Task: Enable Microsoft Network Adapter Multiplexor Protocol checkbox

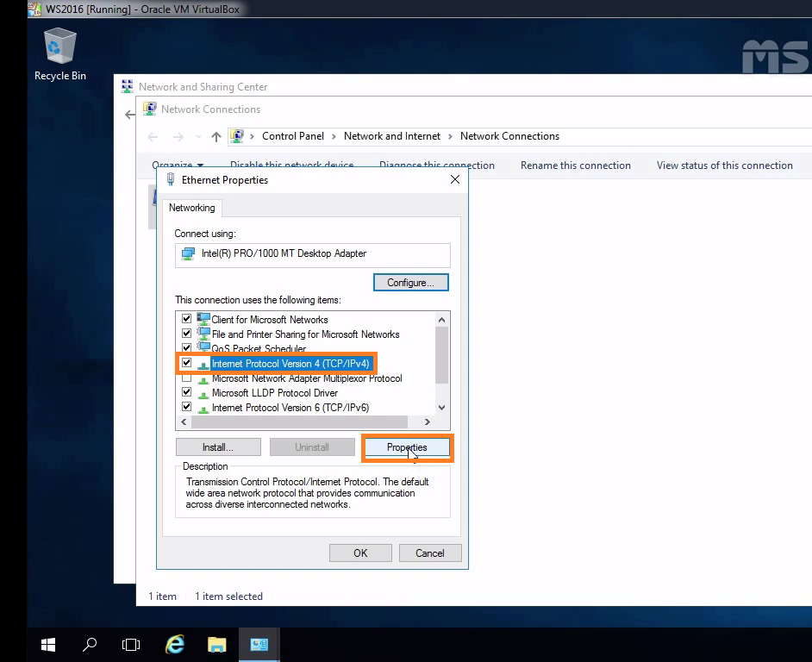Action: tap(187, 378)
